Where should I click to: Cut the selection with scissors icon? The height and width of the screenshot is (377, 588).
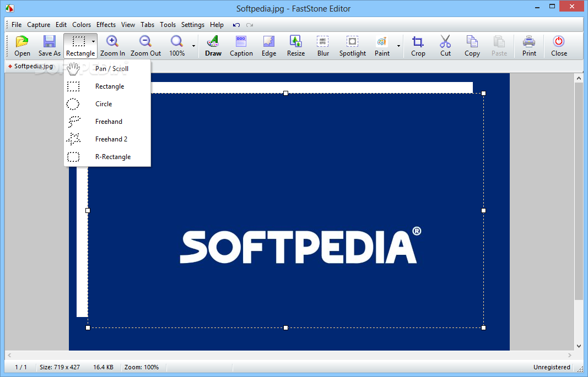pyautogui.click(x=445, y=41)
